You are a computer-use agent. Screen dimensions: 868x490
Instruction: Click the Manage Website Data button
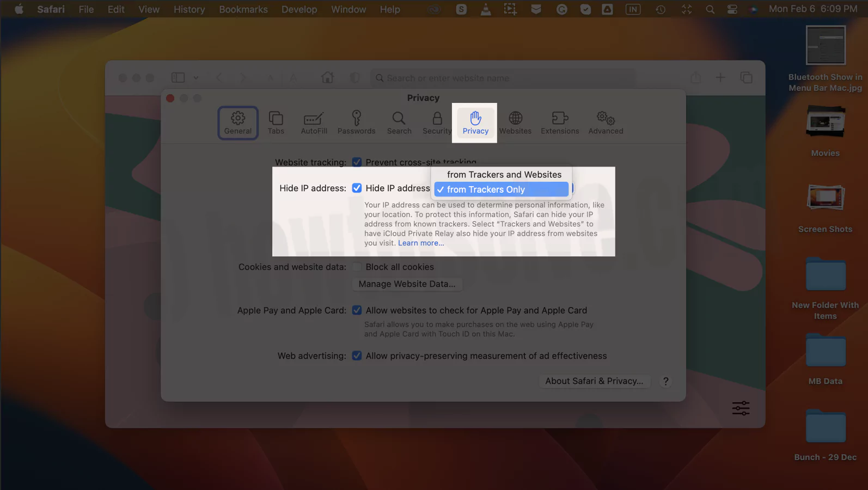407,284
